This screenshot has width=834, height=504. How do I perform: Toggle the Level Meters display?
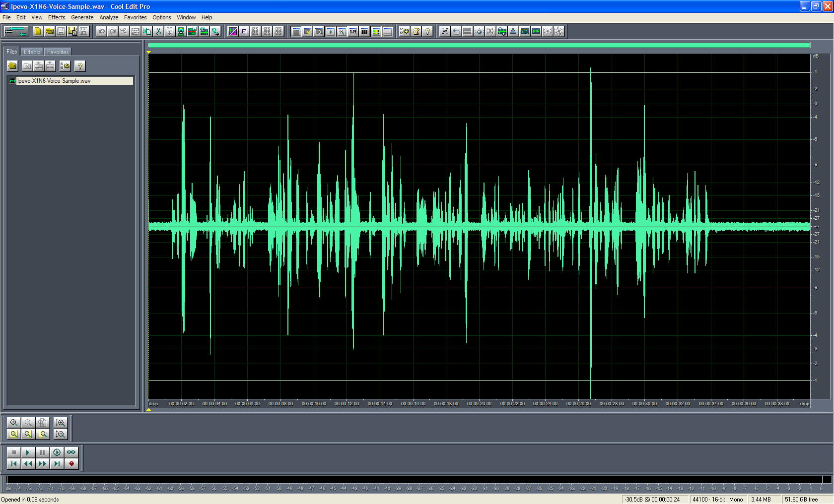click(x=376, y=31)
